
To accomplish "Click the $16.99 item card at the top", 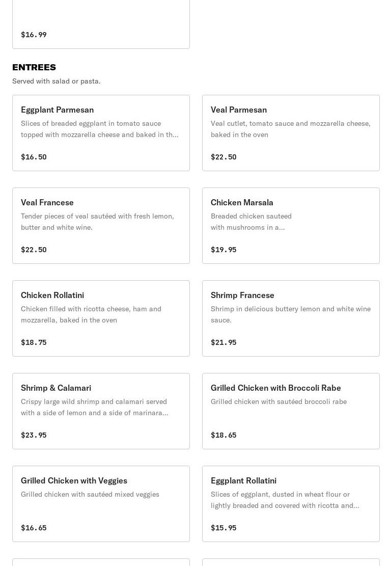I will pos(101,25).
